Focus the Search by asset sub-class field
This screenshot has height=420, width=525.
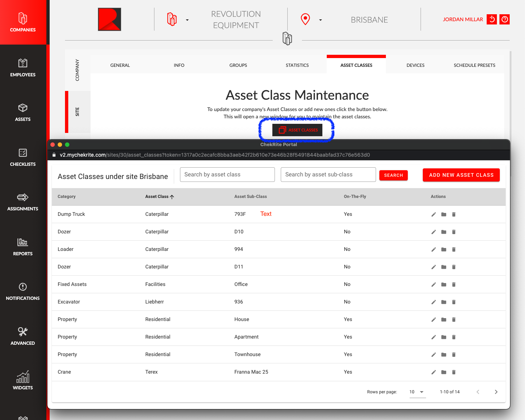pyautogui.click(x=328, y=175)
